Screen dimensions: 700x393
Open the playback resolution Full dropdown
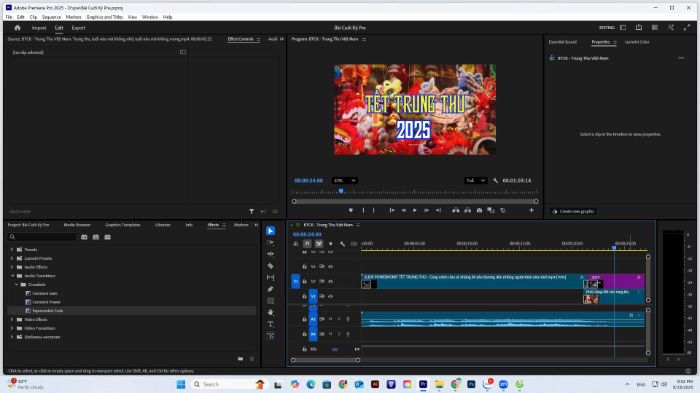[475, 180]
